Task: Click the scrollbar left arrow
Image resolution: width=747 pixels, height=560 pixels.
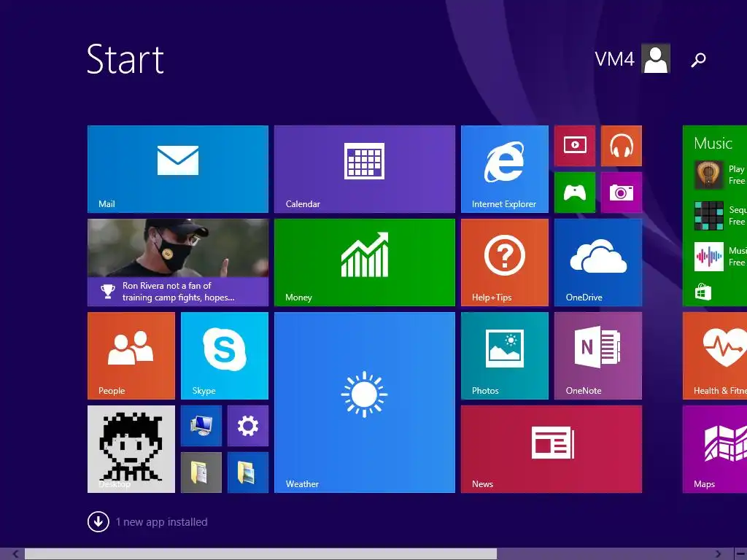Action: coord(16,554)
